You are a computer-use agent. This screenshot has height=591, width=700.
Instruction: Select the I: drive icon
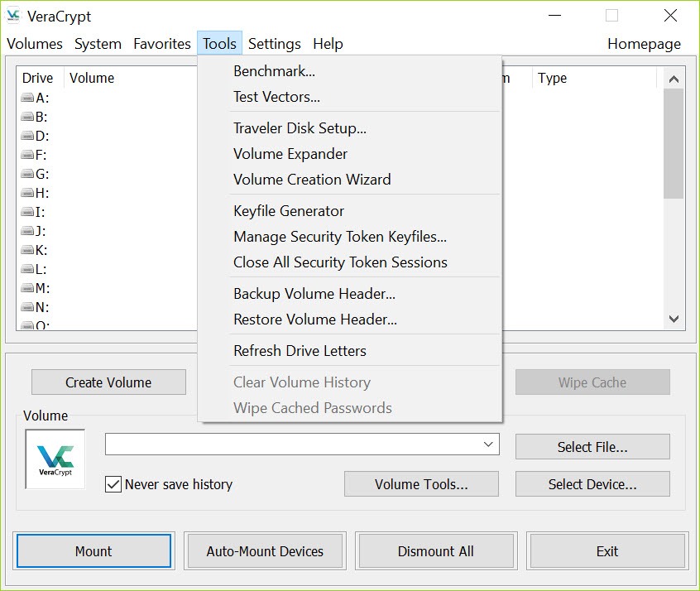click(27, 211)
